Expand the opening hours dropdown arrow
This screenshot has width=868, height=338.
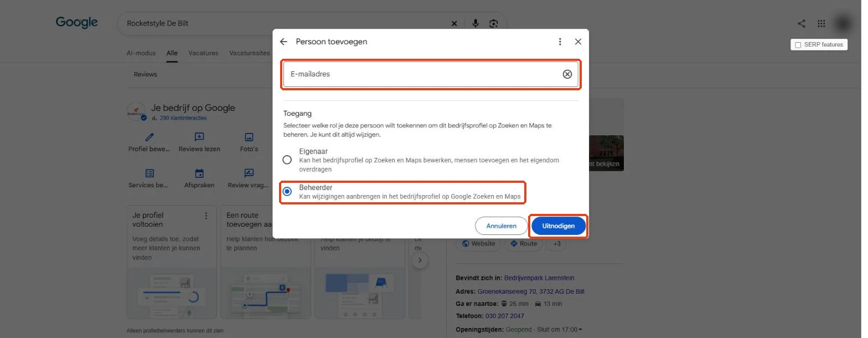click(x=580, y=330)
